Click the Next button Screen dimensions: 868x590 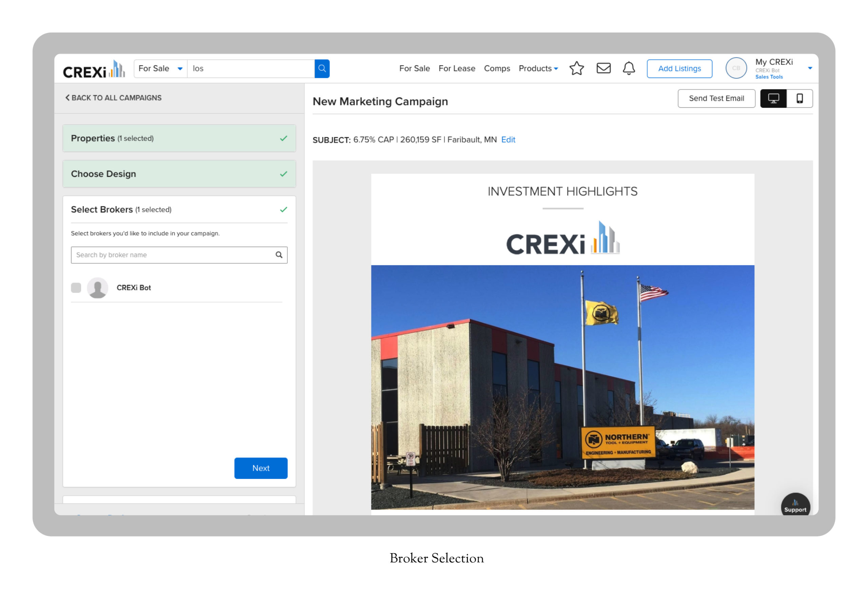(x=261, y=468)
